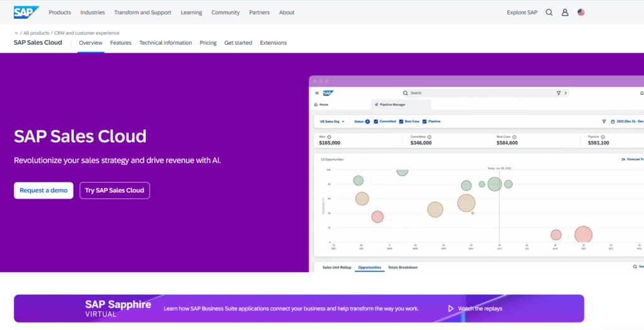Expand the breadcrumb chevron before All products

coord(16,33)
